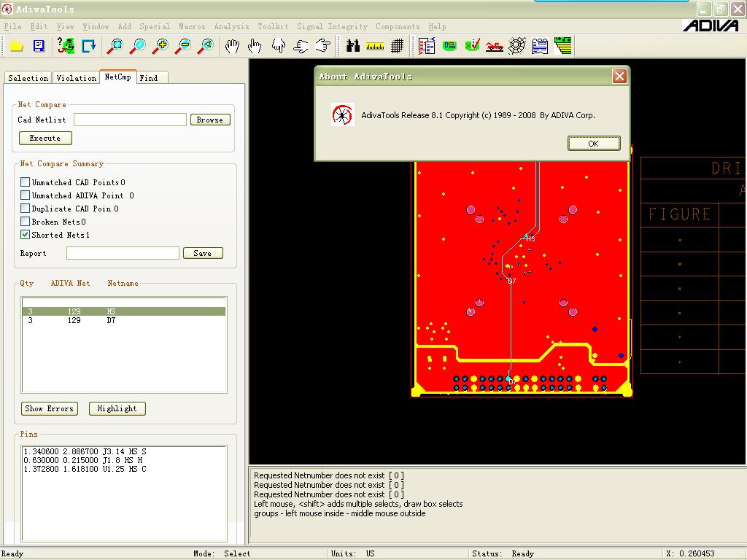The height and width of the screenshot is (560, 747).
Task: Open the Special menu
Action: click(155, 27)
